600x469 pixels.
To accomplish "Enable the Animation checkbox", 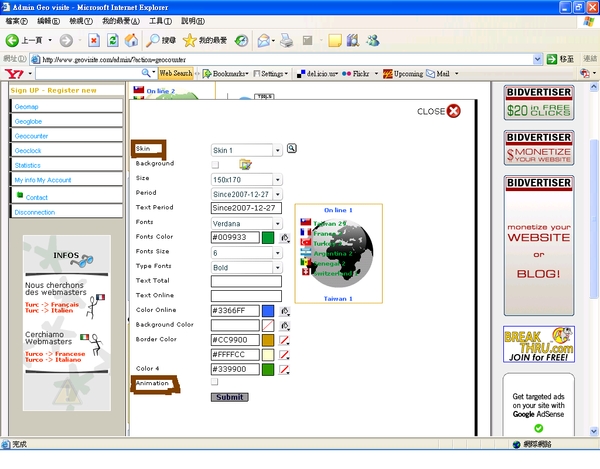I will click(215, 382).
